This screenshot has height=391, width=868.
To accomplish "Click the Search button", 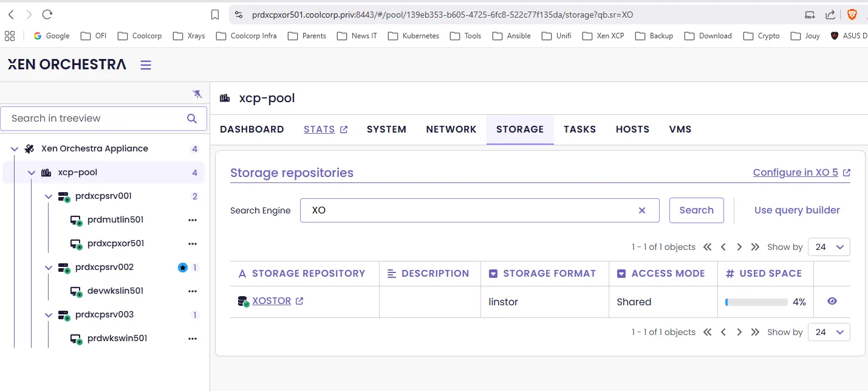I will click(696, 210).
